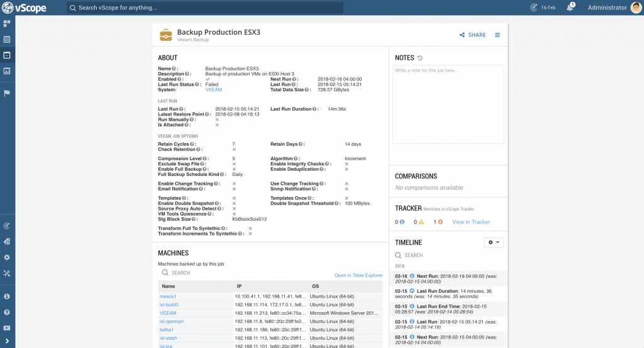Click 'Microsoft Windows Server 201…' OS cell
The image size is (644, 348).
[344, 313]
